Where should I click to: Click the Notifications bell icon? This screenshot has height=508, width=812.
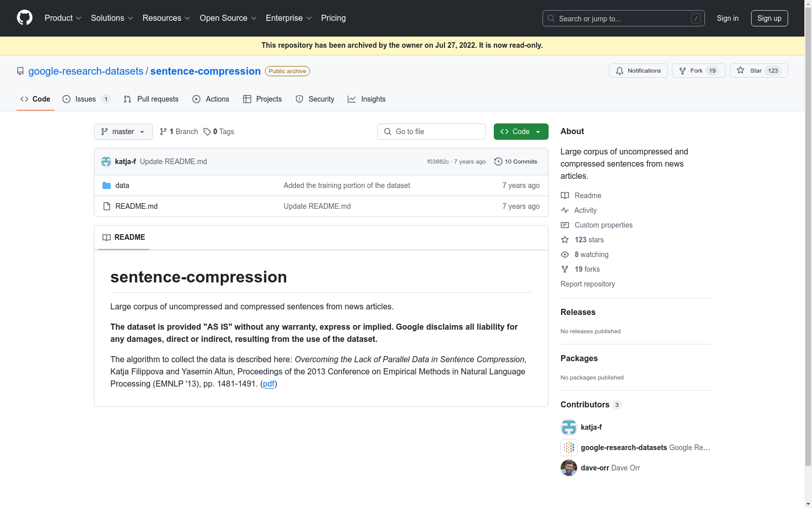[620, 71]
